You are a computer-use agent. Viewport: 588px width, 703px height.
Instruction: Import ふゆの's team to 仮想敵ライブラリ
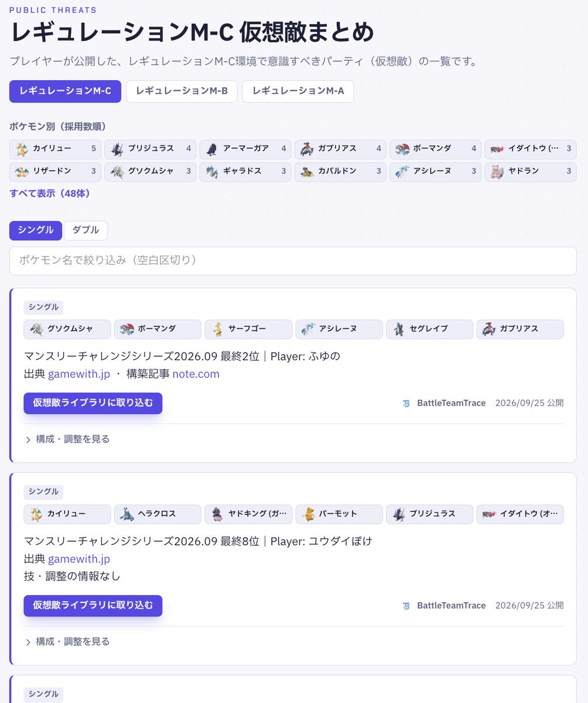pos(93,403)
